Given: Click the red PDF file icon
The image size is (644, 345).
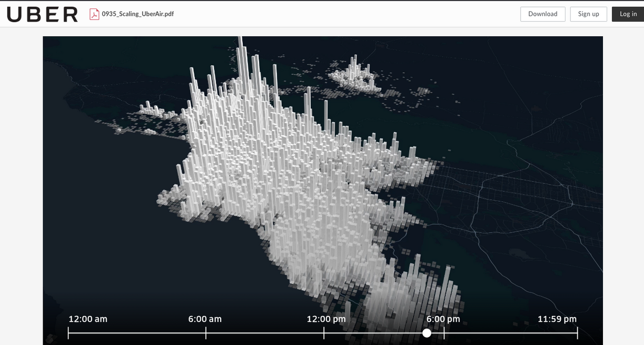Looking at the screenshot, I should [x=94, y=14].
